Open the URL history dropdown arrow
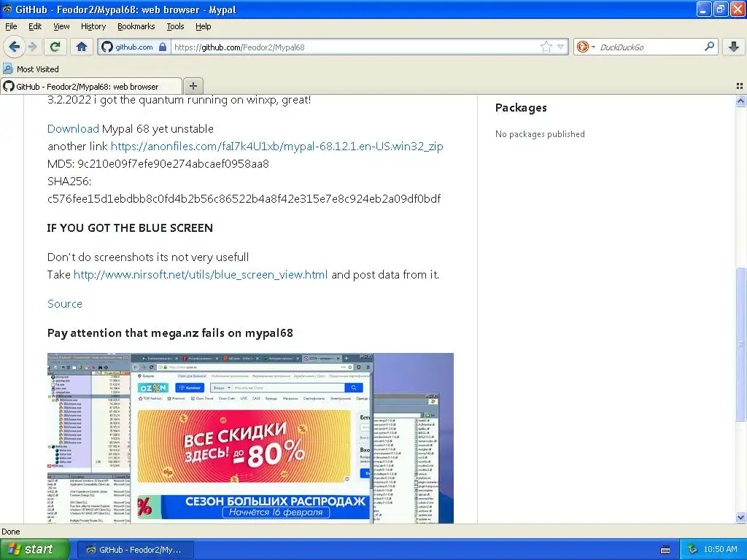 [x=561, y=47]
